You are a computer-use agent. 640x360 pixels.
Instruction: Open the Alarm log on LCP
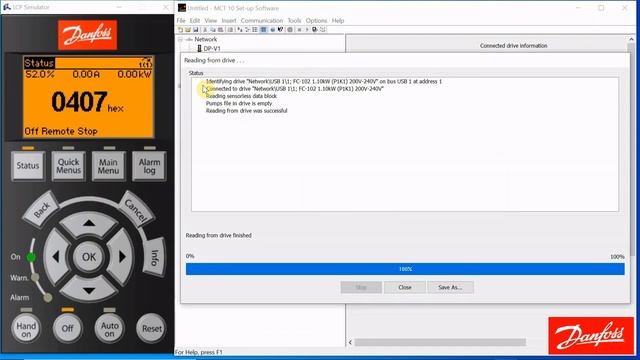[x=149, y=166]
